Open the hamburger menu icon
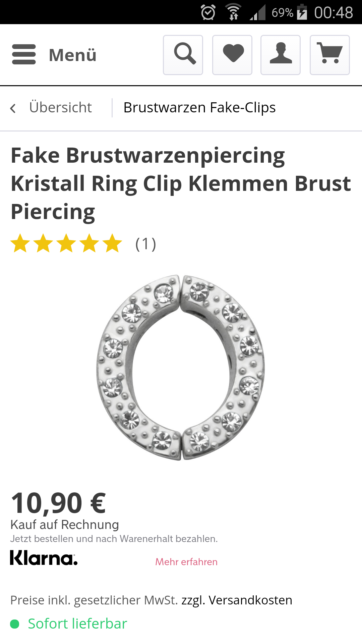 (24, 54)
